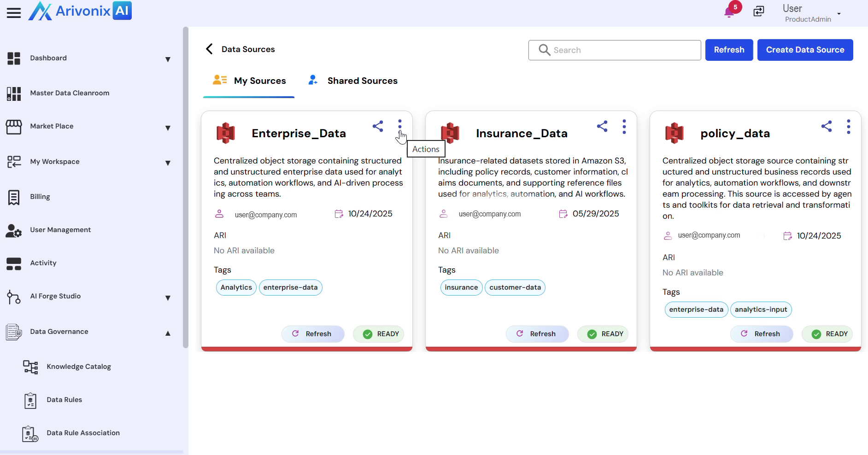Open Actions menu for Insurance_Data card
The height and width of the screenshot is (455, 868).
click(624, 127)
